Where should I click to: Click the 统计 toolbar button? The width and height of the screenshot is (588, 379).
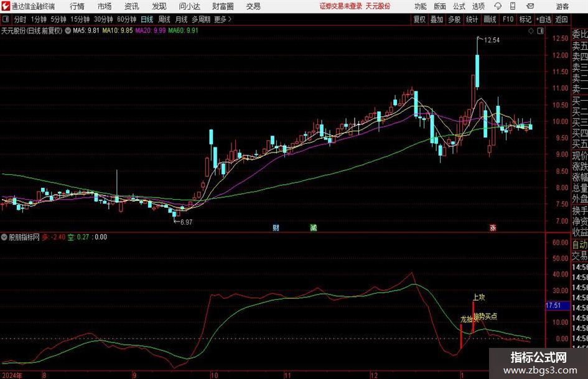(472, 19)
